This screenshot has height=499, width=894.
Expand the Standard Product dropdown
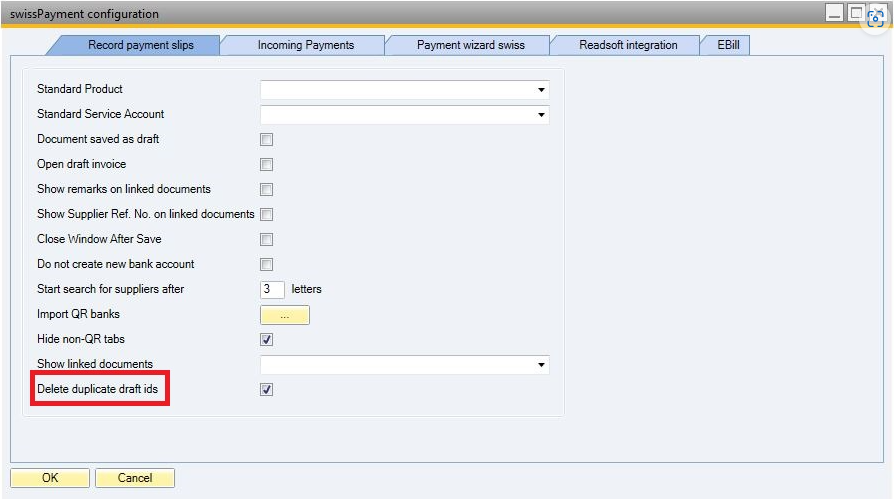click(541, 90)
